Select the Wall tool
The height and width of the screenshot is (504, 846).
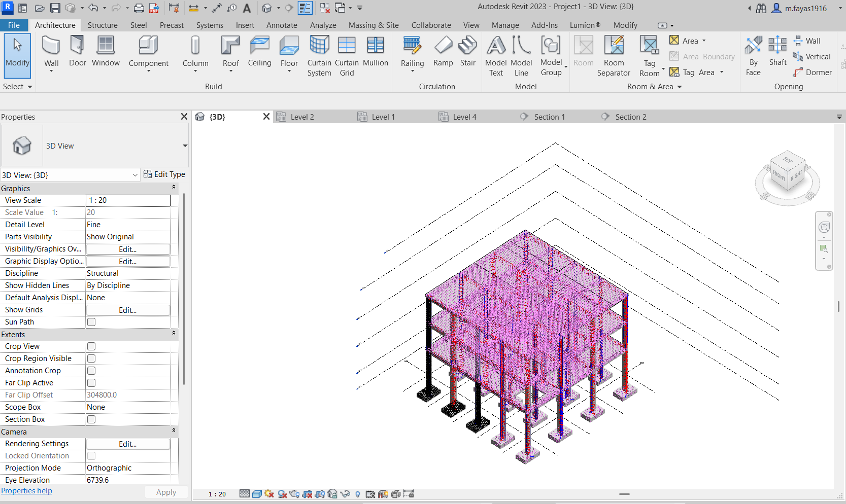point(51,51)
